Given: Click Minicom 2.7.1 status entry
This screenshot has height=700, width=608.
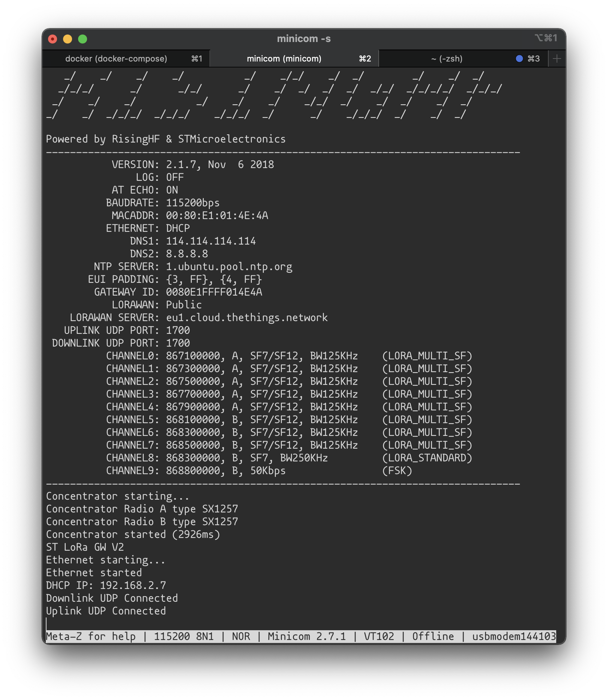Looking at the screenshot, I should pyautogui.click(x=307, y=637).
